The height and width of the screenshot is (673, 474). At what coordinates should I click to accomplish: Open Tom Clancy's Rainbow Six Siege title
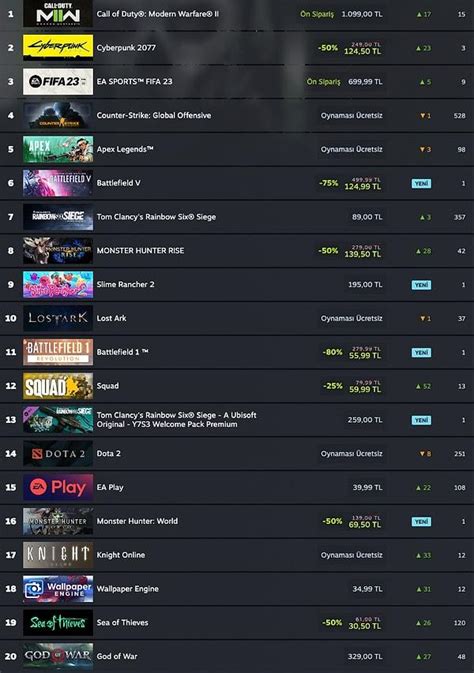[x=156, y=217]
